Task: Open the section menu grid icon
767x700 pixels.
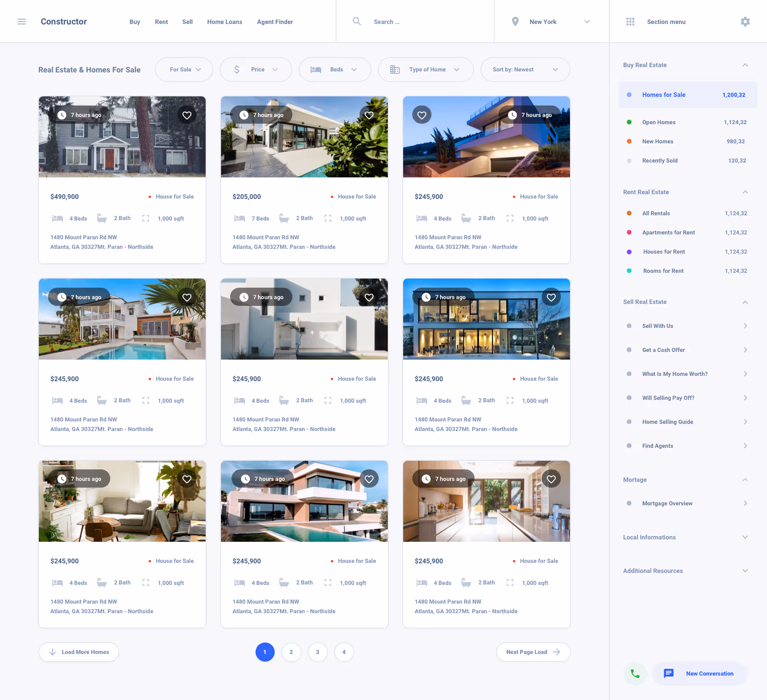Action: click(630, 22)
